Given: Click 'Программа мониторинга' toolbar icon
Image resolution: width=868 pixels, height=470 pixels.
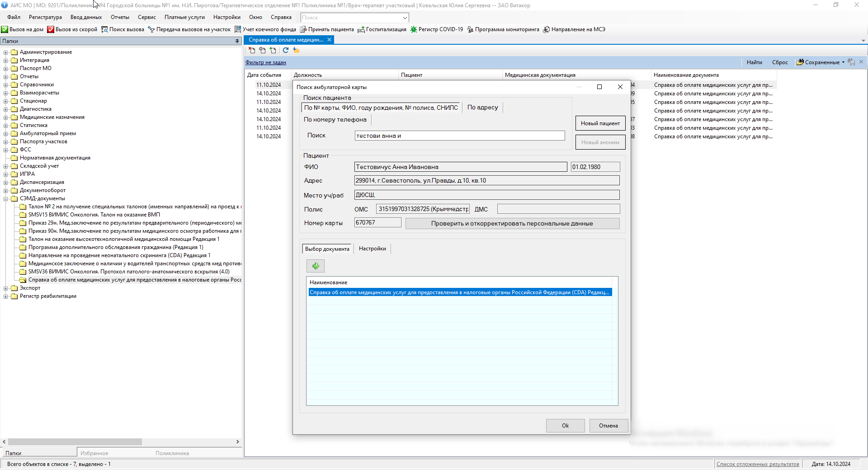Looking at the screenshot, I should tap(470, 29).
